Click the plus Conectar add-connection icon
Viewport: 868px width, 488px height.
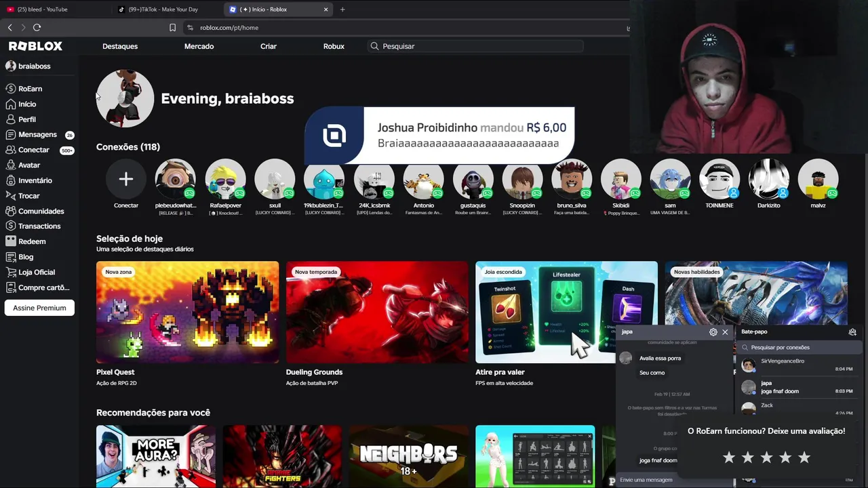(125, 179)
